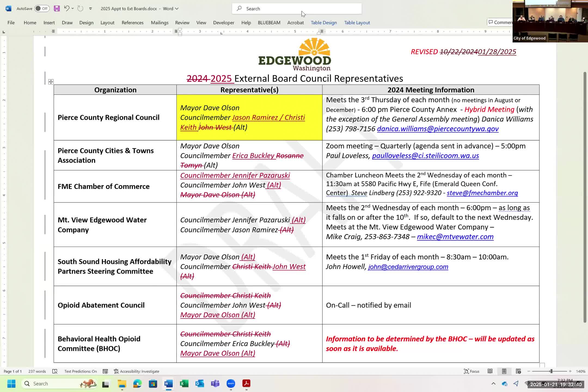The width and height of the screenshot is (588, 392).
Task: Click the Focus mode icon
Action: click(471, 371)
